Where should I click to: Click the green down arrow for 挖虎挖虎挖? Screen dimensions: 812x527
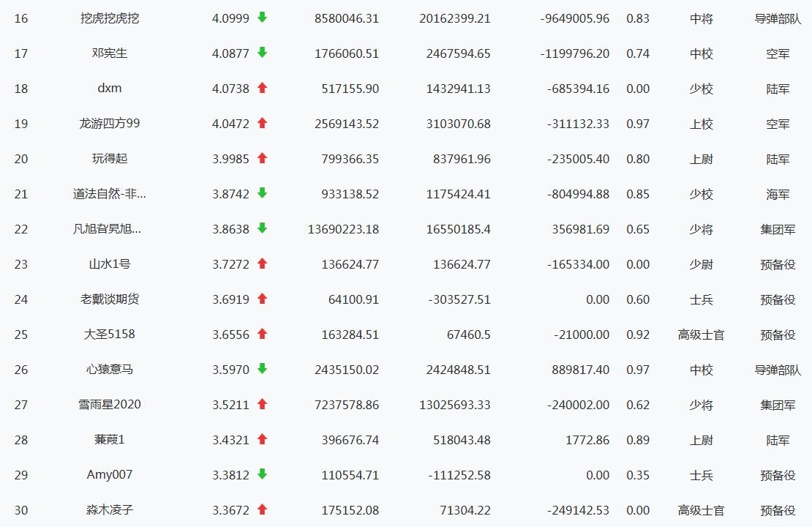(x=262, y=18)
